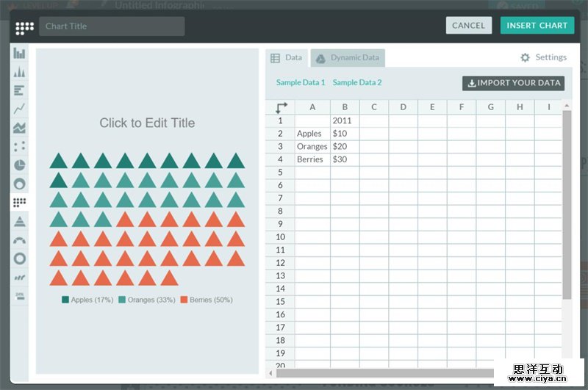Select the pyramid chart icon

coord(20,221)
